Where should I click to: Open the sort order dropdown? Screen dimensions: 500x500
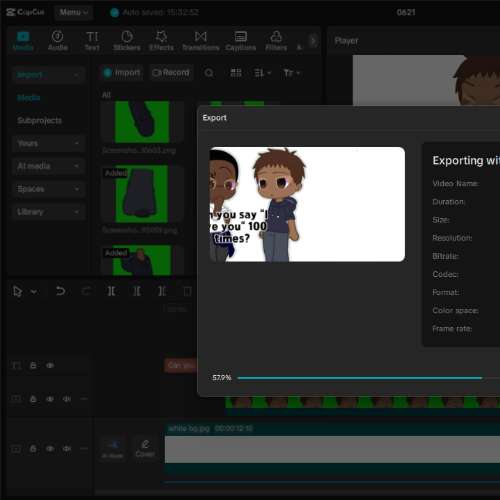pyautogui.click(x=262, y=73)
